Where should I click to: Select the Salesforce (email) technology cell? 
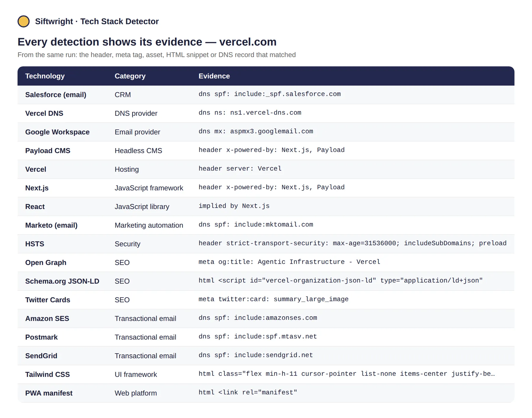click(x=56, y=95)
